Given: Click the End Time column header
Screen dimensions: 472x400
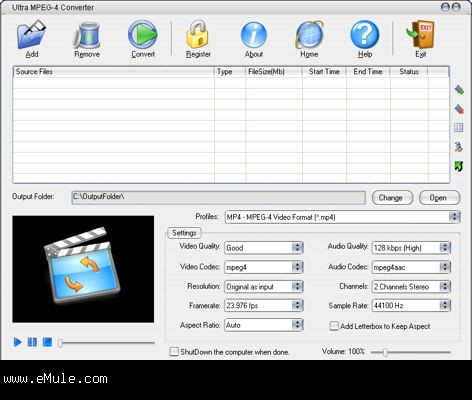Looking at the screenshot, I should click(x=368, y=72).
